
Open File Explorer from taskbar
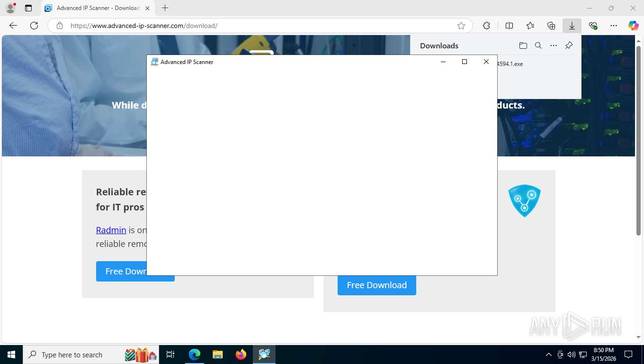tap(217, 355)
